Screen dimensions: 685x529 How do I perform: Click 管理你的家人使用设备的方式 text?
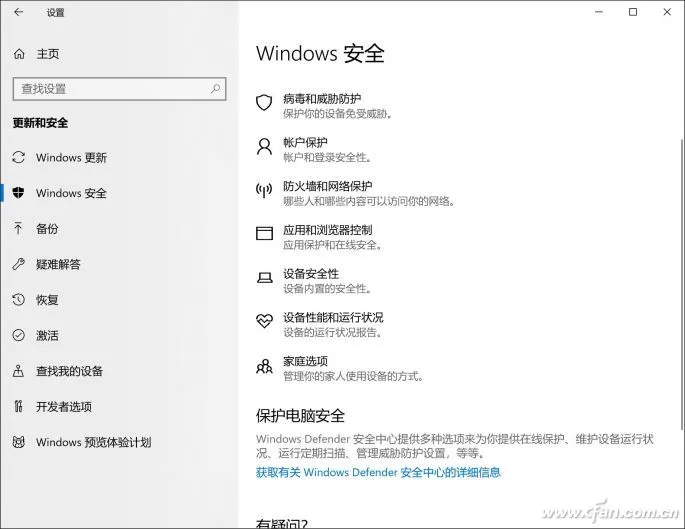coord(353,376)
